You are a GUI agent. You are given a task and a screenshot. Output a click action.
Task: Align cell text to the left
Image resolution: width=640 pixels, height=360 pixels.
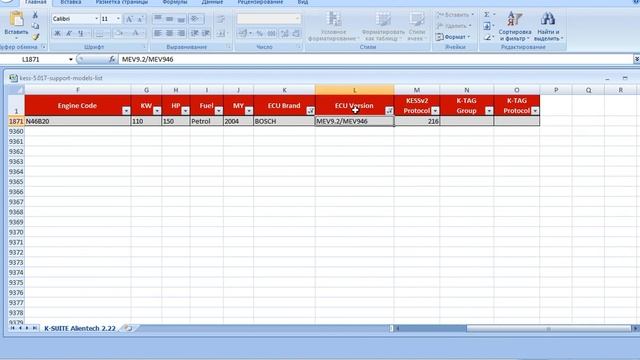point(158,33)
